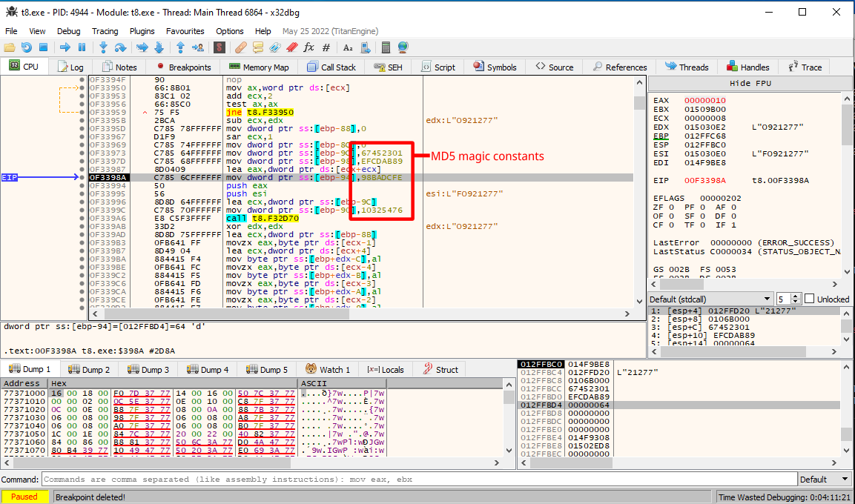Toggle breakpoint bullet at address 00F33994
The width and height of the screenshot is (855, 504).
[82, 185]
